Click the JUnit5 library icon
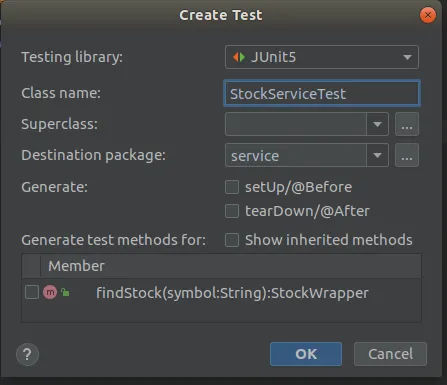The width and height of the screenshot is (447, 385). [239, 57]
